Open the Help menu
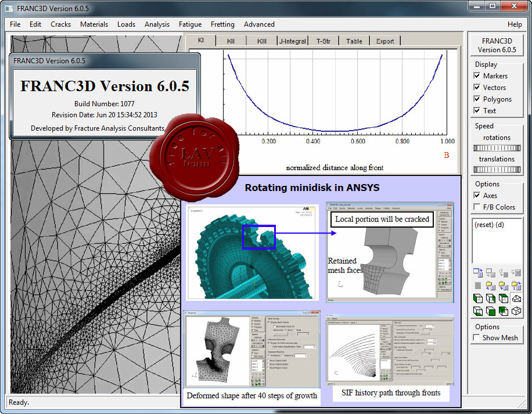This screenshot has width=532, height=414. coord(515,24)
